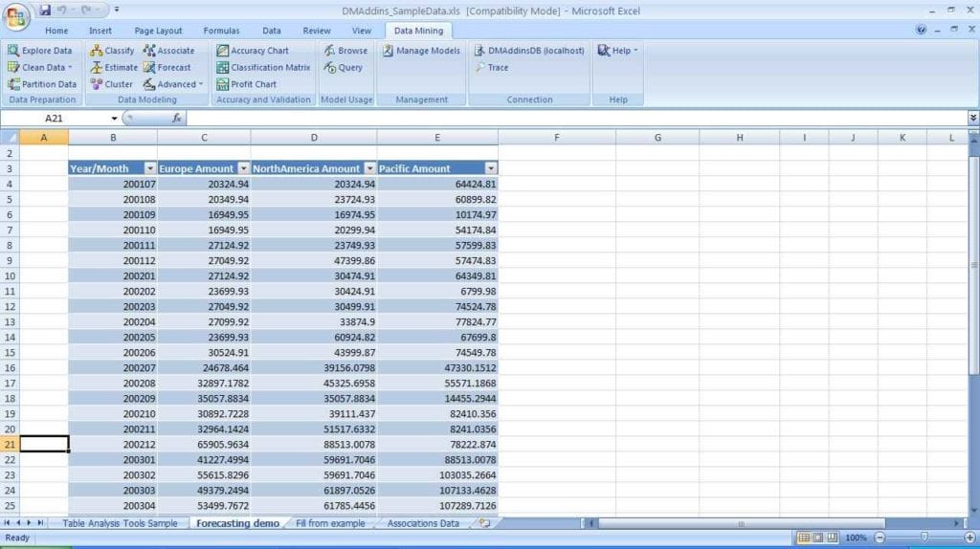Open the Formulas tab
Viewport: 980px width, 549px height.
pyautogui.click(x=221, y=31)
